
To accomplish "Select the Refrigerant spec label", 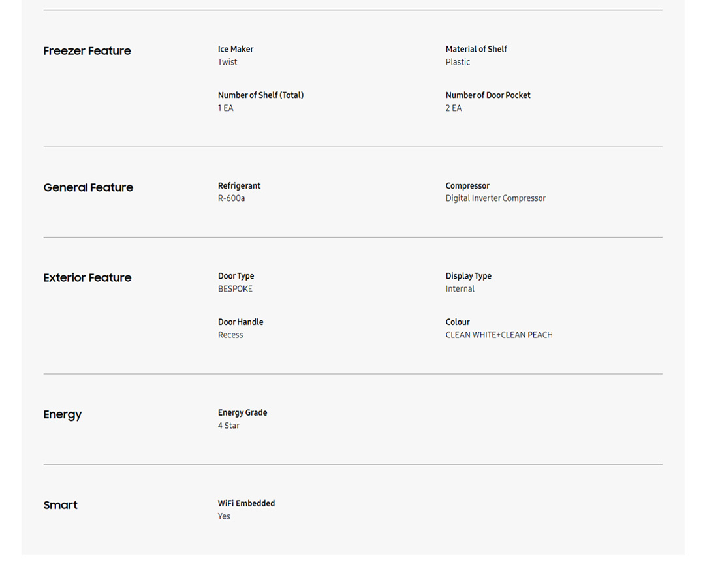I will 239,186.
